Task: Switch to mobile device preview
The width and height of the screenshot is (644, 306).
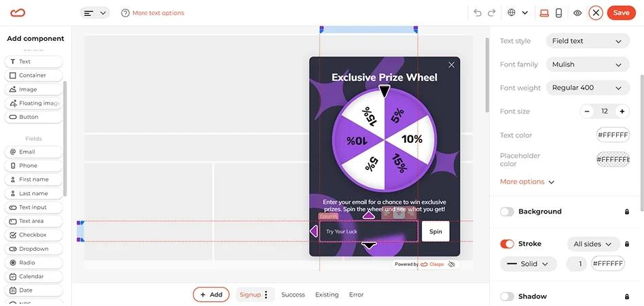Action: (558, 13)
